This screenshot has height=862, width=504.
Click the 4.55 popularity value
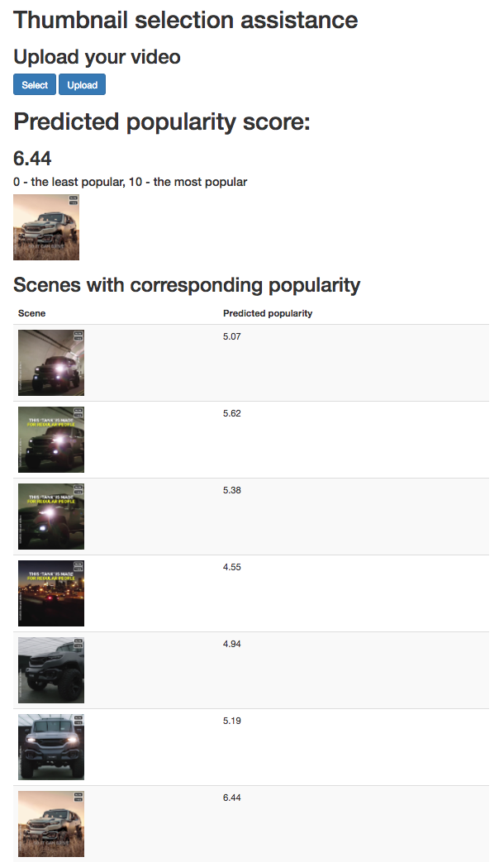(232, 567)
